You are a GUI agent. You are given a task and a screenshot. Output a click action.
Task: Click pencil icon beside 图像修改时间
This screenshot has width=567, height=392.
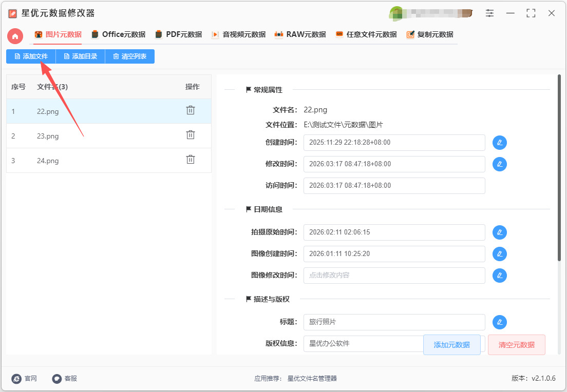click(499, 276)
